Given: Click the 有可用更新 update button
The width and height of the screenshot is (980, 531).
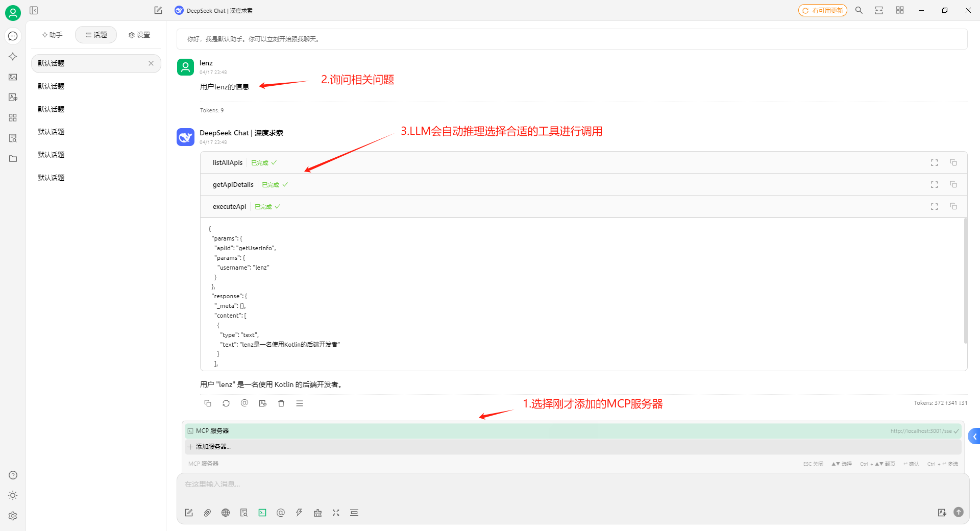Looking at the screenshot, I should 822,10.
